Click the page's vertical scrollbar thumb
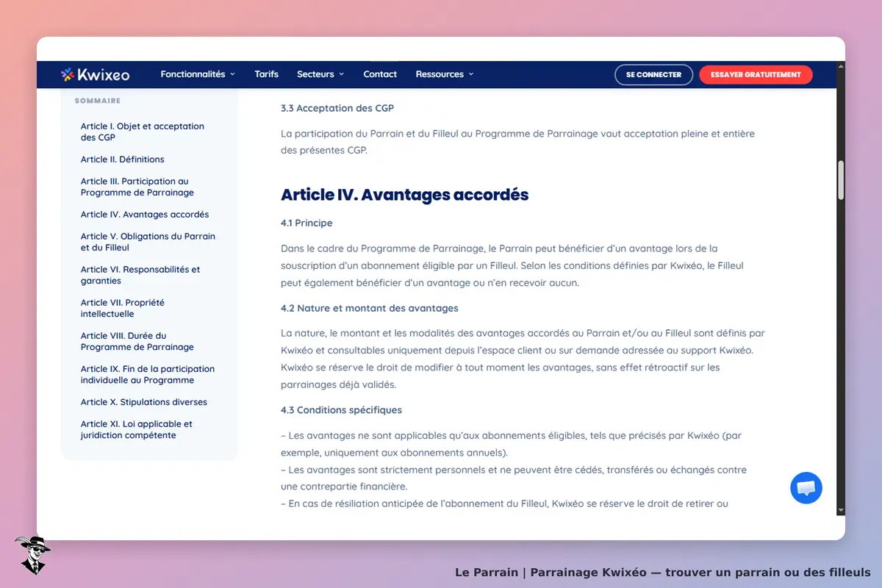Image resolution: width=882 pixels, height=588 pixels. click(x=841, y=180)
